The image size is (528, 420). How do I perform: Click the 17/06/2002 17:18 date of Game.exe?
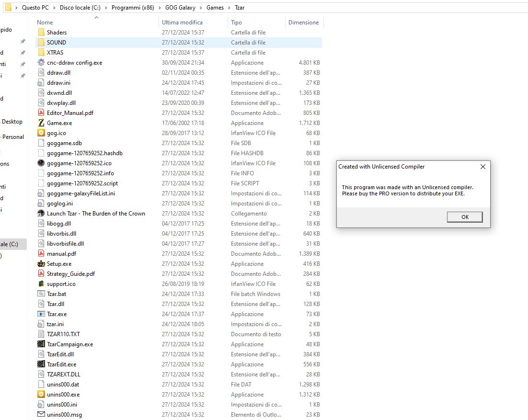(183, 123)
